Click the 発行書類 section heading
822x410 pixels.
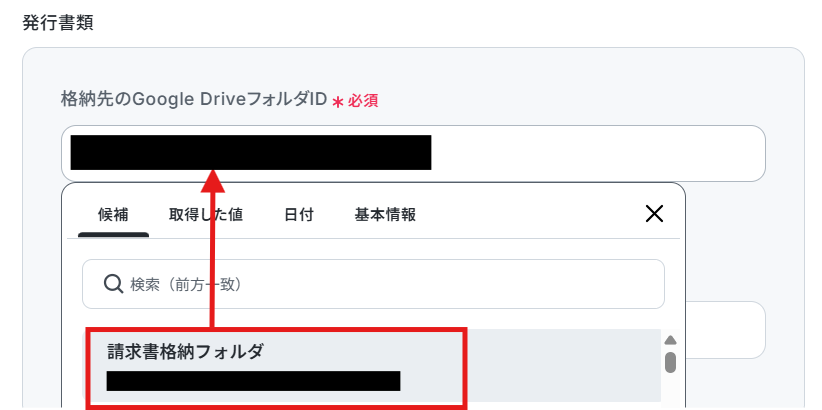coord(58,24)
